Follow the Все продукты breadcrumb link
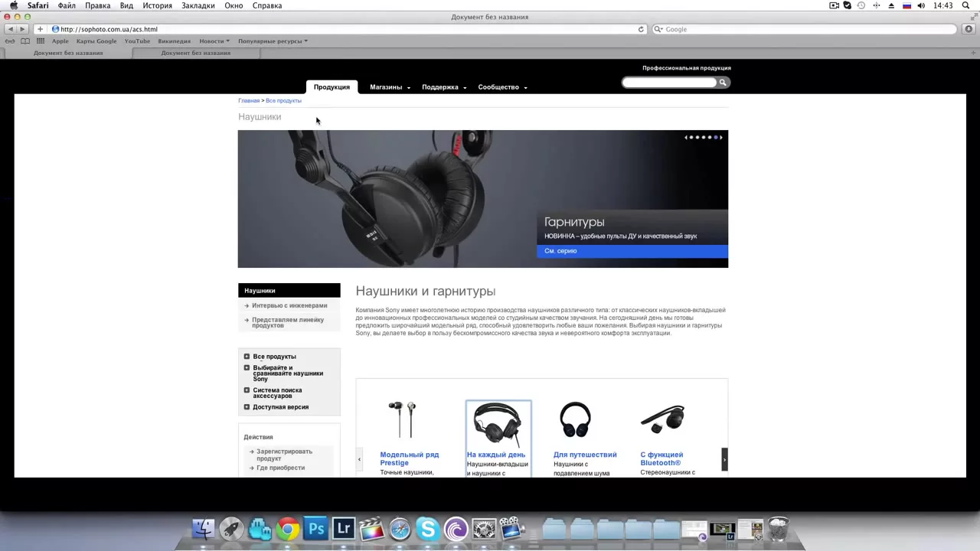 pos(283,101)
